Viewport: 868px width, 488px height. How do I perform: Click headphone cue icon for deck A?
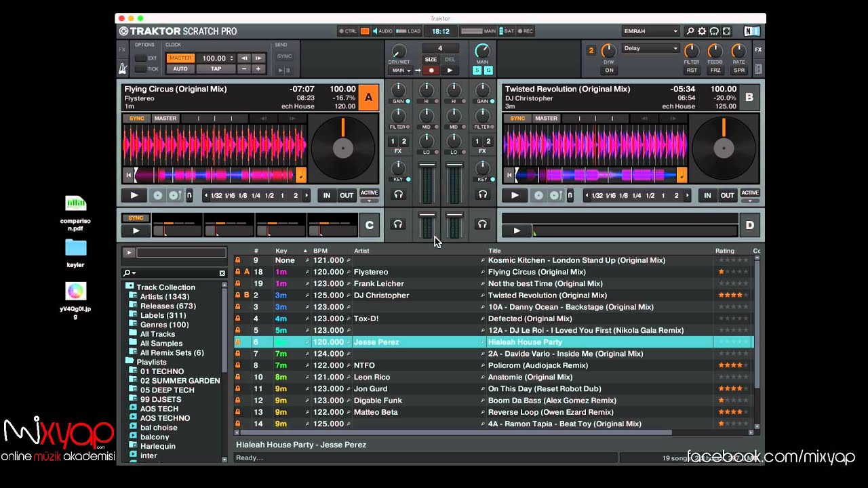click(398, 195)
